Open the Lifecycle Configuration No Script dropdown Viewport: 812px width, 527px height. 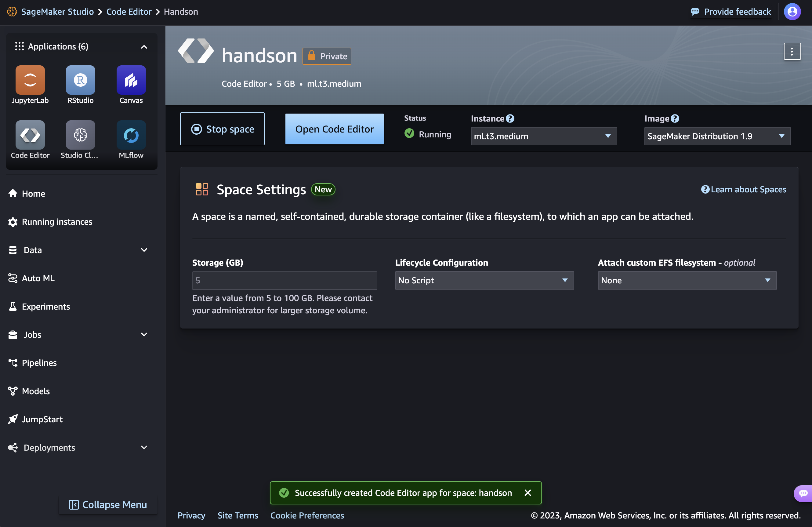click(x=484, y=280)
